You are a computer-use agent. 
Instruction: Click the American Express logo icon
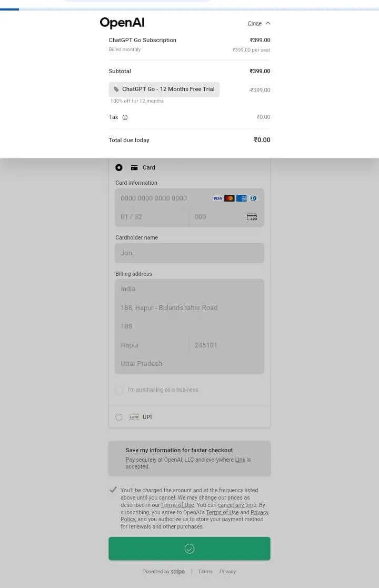(242, 198)
